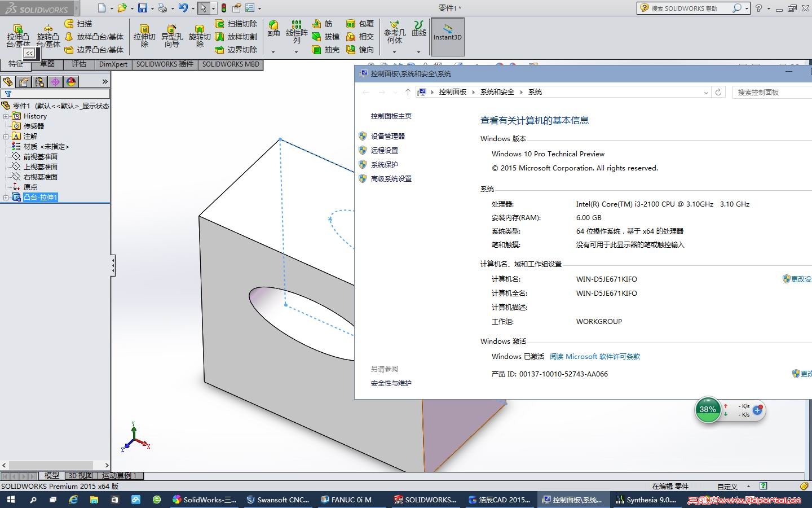Select the Lofted Cut (放样切割) tool
The height and width of the screenshot is (508, 812).
pyautogui.click(x=236, y=37)
